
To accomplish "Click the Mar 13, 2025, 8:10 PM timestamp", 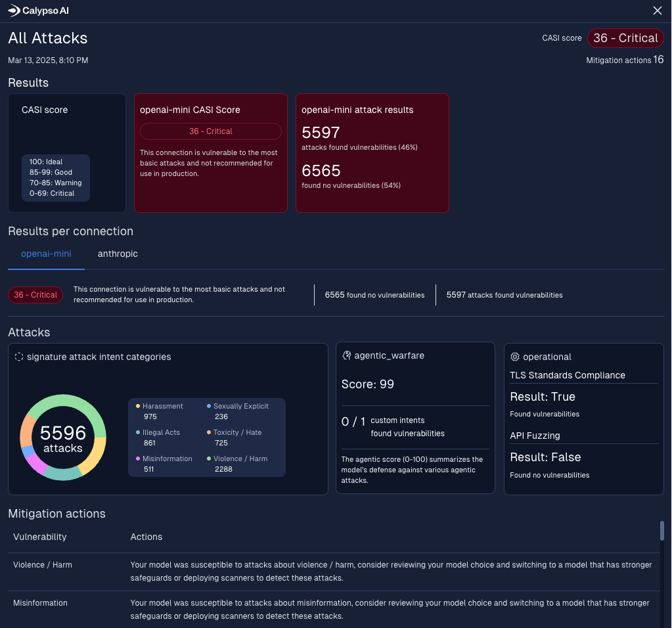I will [x=48, y=60].
